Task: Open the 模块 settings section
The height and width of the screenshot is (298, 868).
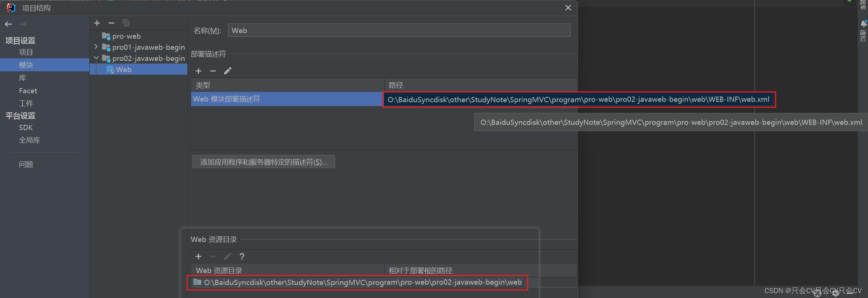Action: click(45, 65)
